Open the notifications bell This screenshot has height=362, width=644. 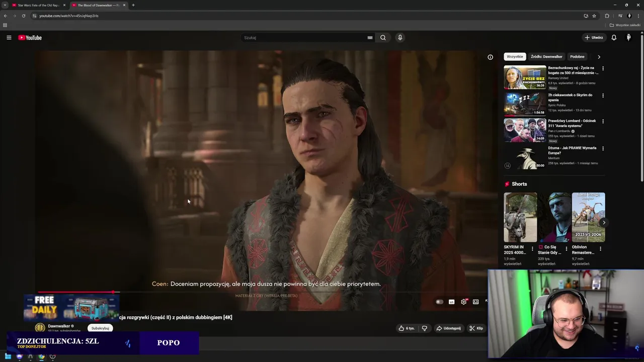tap(614, 38)
